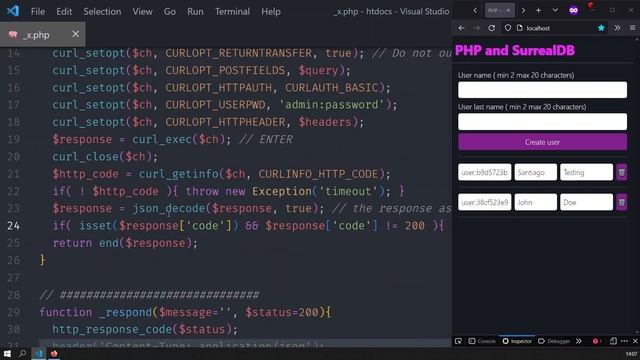This screenshot has height=360, width=640.
Task: Reload the localhost page
Action: pyautogui.click(x=491, y=28)
